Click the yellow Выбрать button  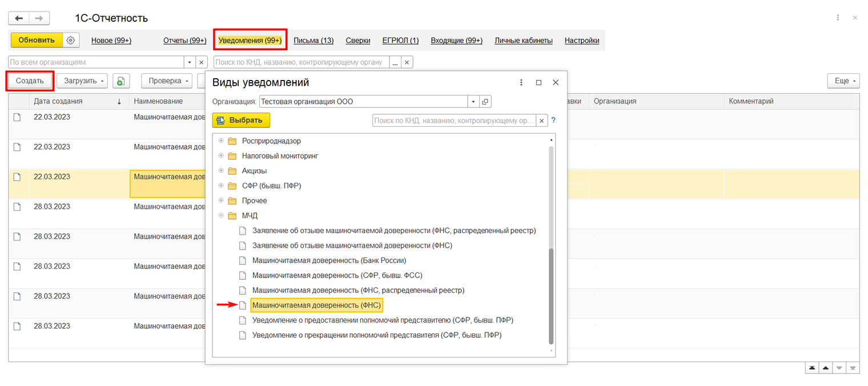click(x=240, y=120)
